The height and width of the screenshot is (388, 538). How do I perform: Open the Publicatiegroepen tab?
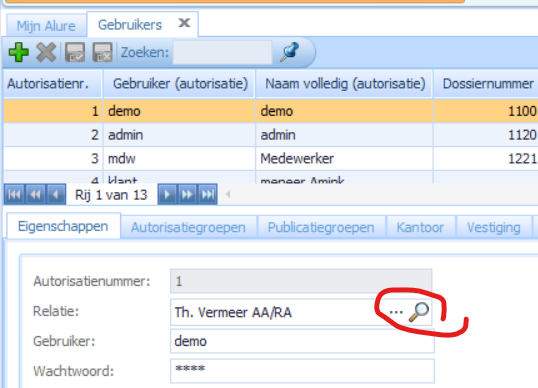[321, 227]
